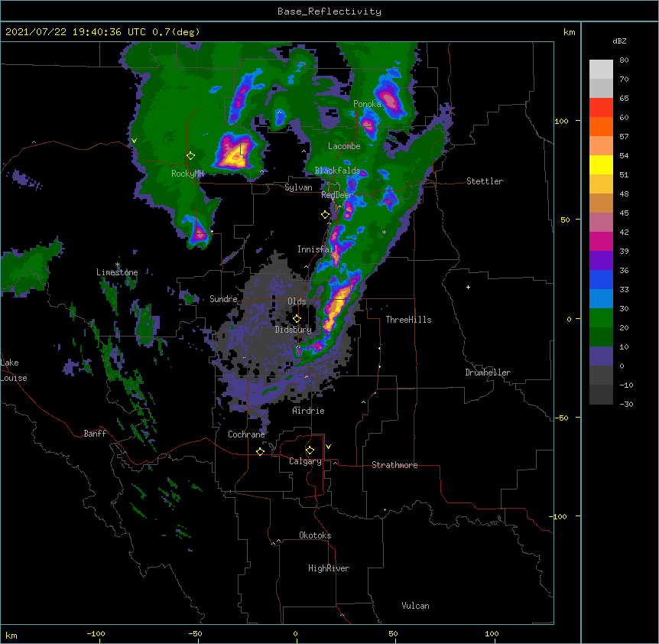Click the yellow V marker east of Calgary
This screenshot has width=659, height=644.
(328, 447)
